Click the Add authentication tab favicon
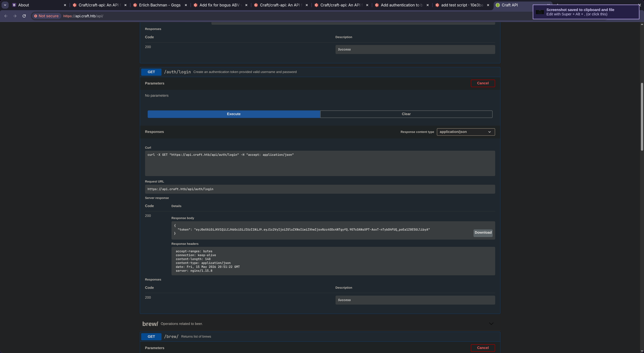 pos(377,5)
